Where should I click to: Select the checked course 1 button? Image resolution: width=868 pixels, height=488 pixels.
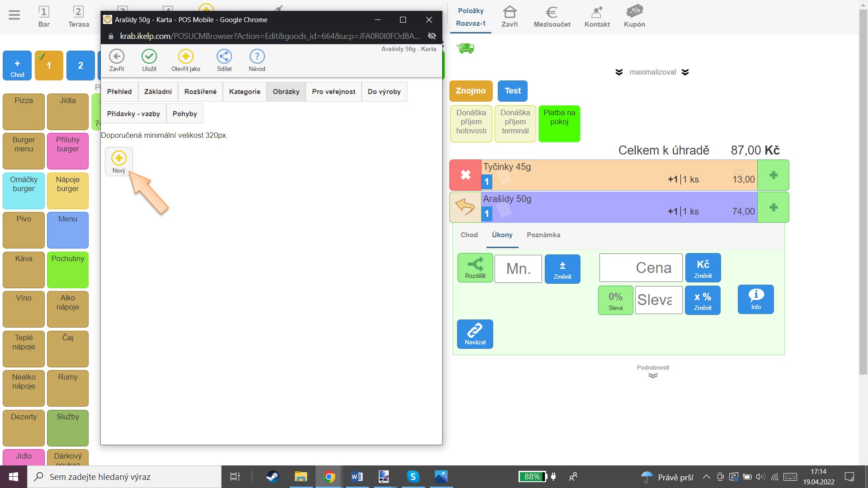click(49, 66)
